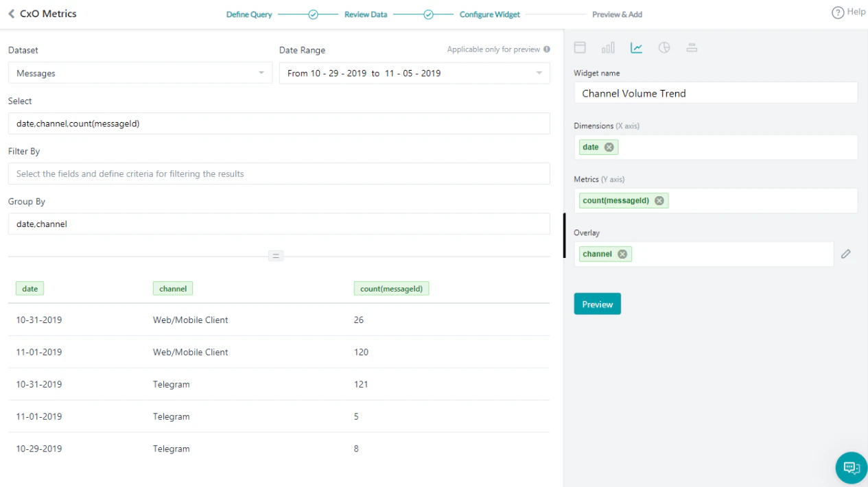Select the label widget type icon
This screenshot has height=487, width=868.
[x=692, y=47]
